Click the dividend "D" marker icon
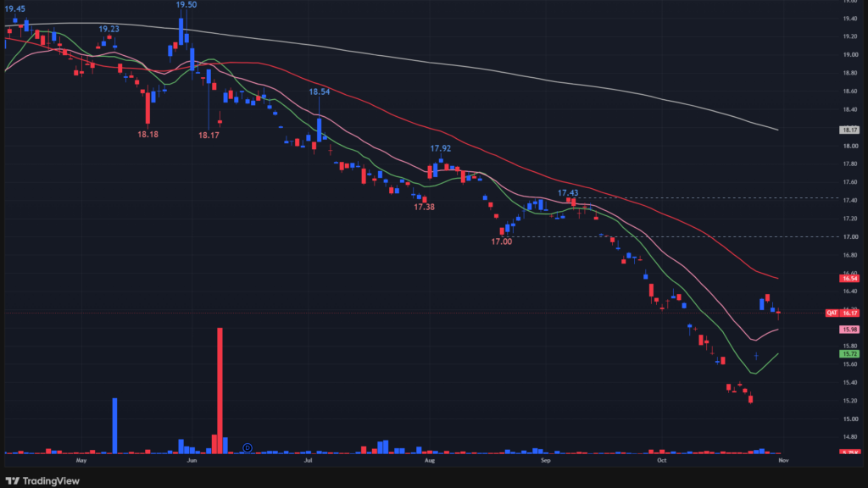This screenshot has height=488, width=868. [248, 447]
